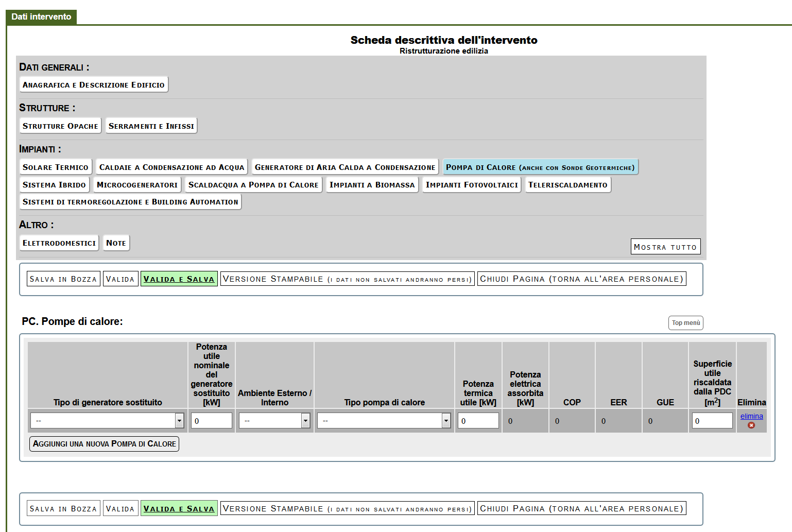Switch to the Dati intervento tab
792x532 pixels.
point(41,17)
